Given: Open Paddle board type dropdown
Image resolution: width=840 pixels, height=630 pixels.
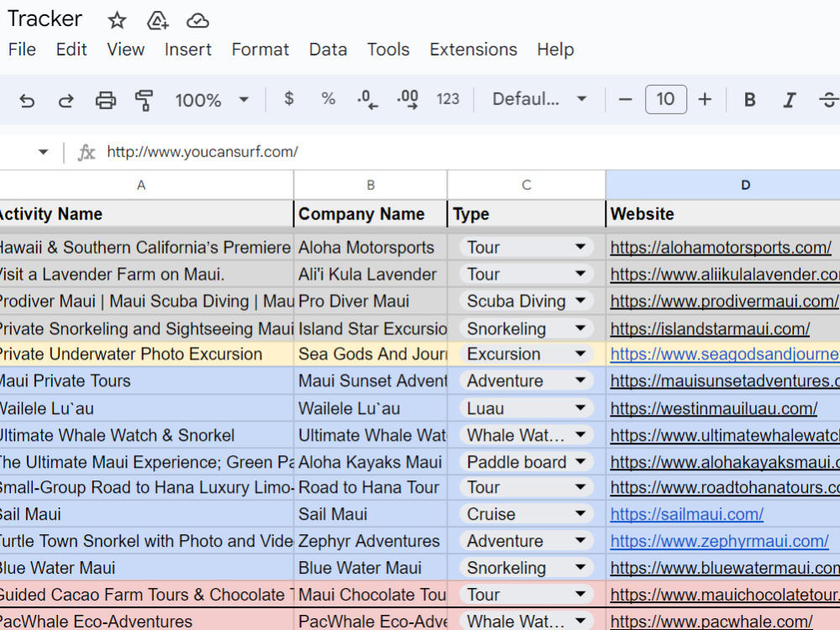Looking at the screenshot, I should coord(580,462).
